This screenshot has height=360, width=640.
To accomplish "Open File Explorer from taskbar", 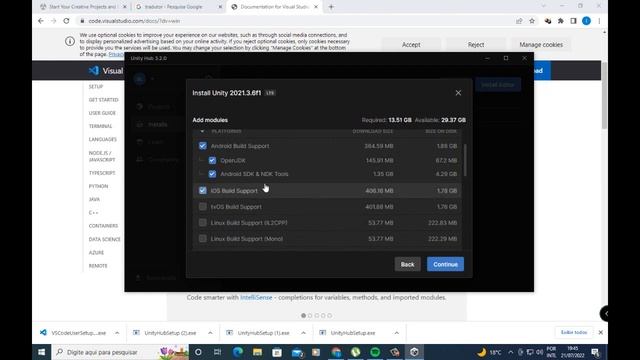I will 257,352.
